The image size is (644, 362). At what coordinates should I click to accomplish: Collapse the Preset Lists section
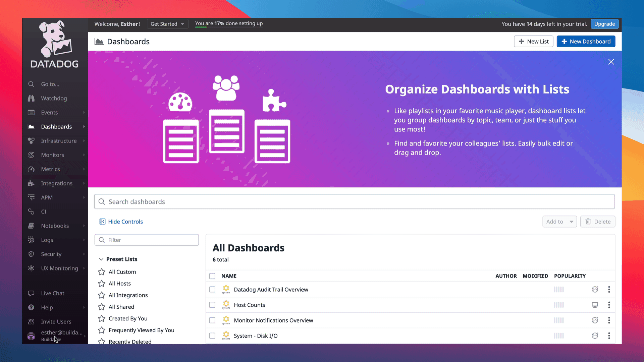[x=101, y=259]
